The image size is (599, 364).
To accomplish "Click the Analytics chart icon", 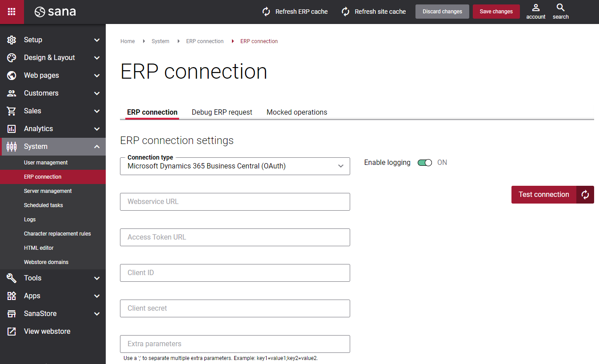I will tap(12, 129).
